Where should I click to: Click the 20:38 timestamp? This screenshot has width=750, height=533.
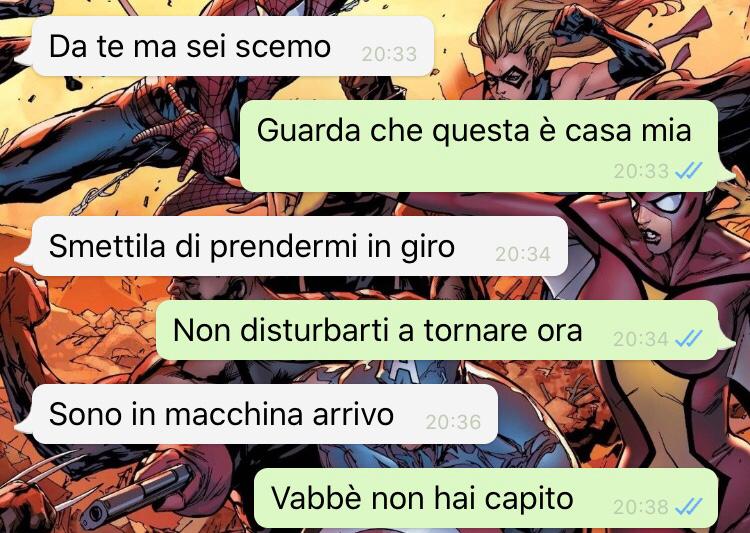pyautogui.click(x=641, y=507)
